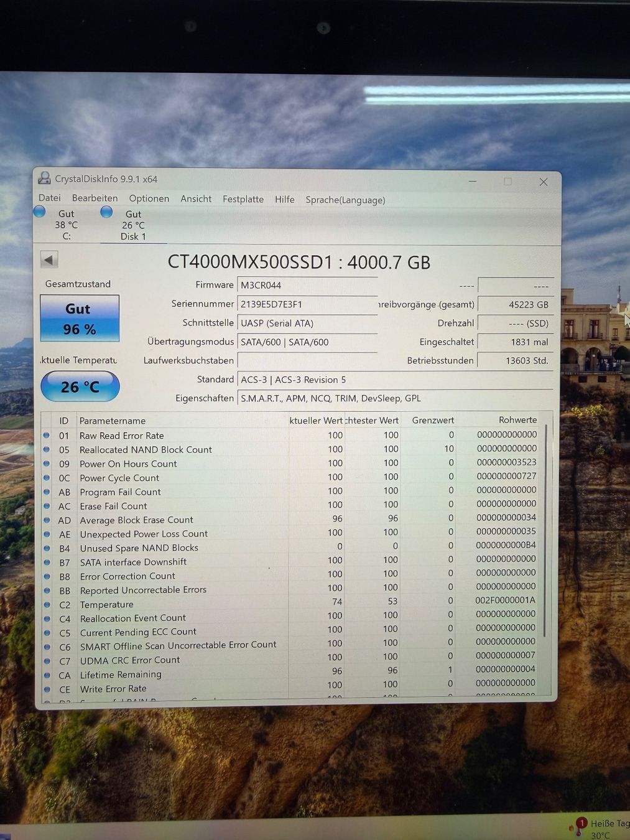
Task: Click the Übertragungsmodus field SATA/600
Action: 307,342
